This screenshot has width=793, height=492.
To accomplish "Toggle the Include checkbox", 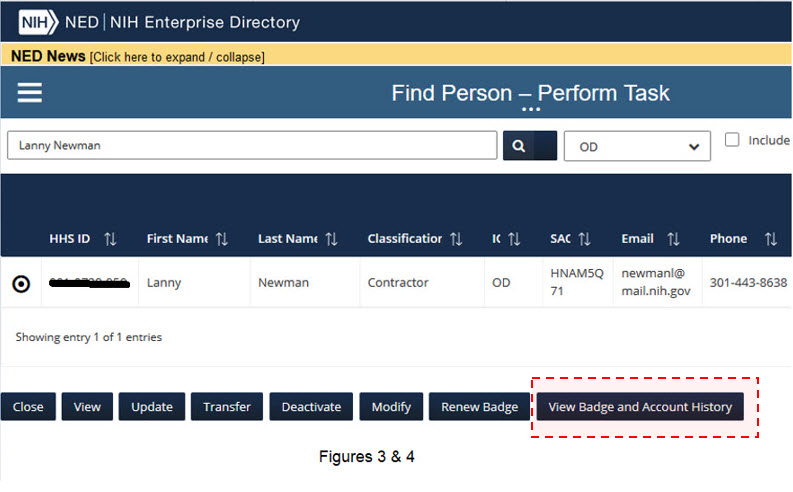I will tap(732, 140).
